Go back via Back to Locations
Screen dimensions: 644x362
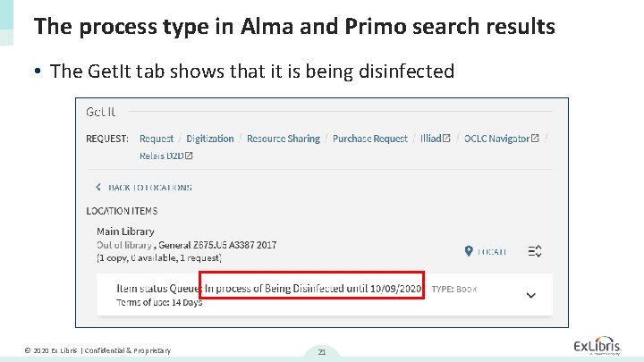(x=149, y=188)
